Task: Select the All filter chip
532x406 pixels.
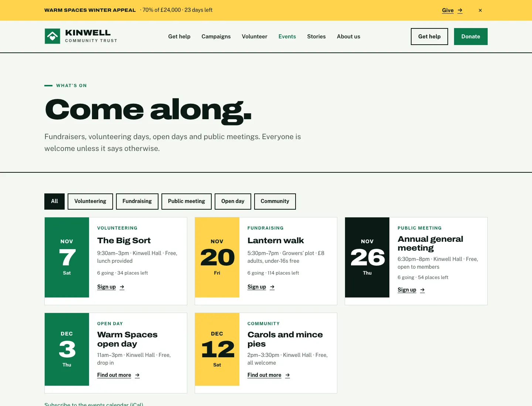Action: tap(54, 202)
